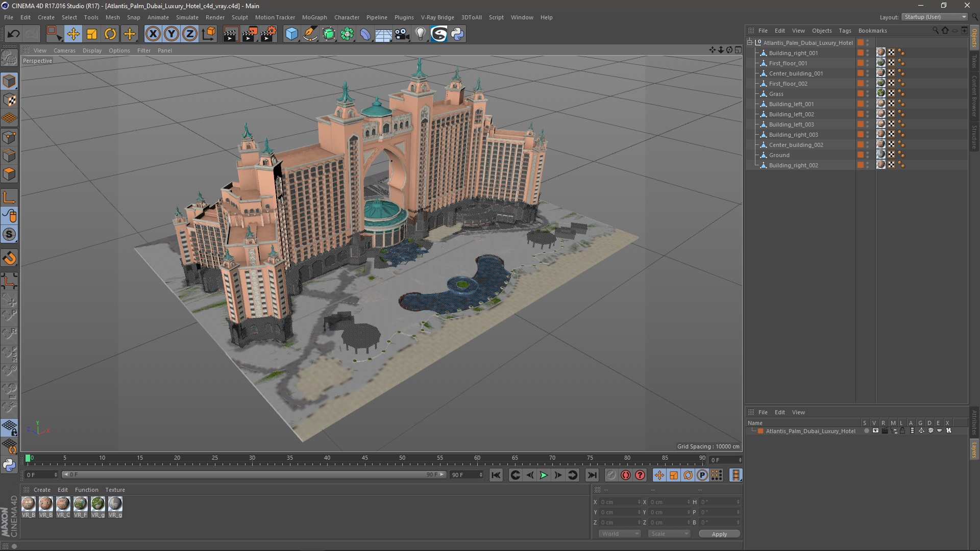Play animation forwards

pos(544,475)
